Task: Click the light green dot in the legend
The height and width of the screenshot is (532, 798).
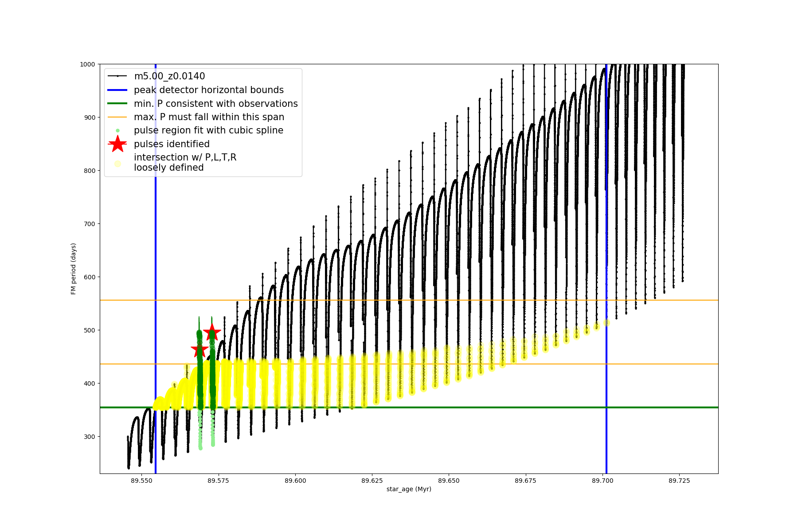Action: (x=117, y=130)
